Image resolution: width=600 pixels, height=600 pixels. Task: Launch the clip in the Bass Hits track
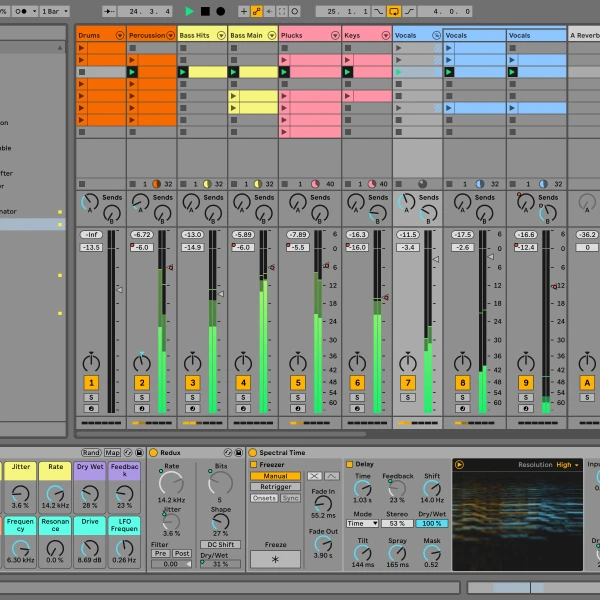pos(183,72)
